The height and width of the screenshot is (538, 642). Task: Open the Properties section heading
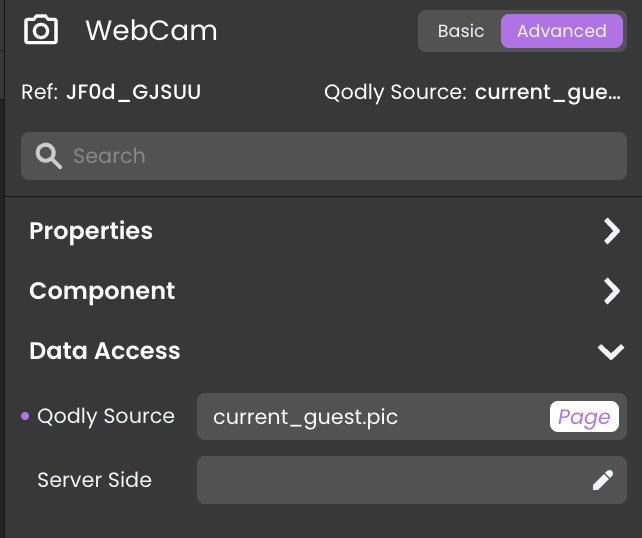91,231
